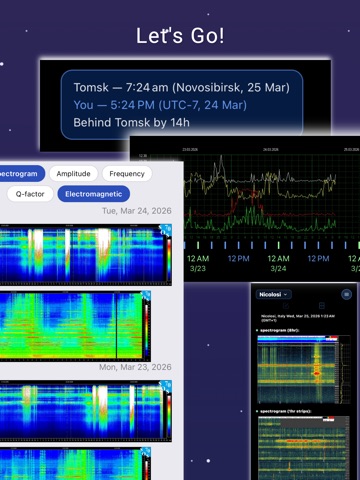Switch to the Amplitude tab
This screenshot has height=480, width=360.
[73, 174]
